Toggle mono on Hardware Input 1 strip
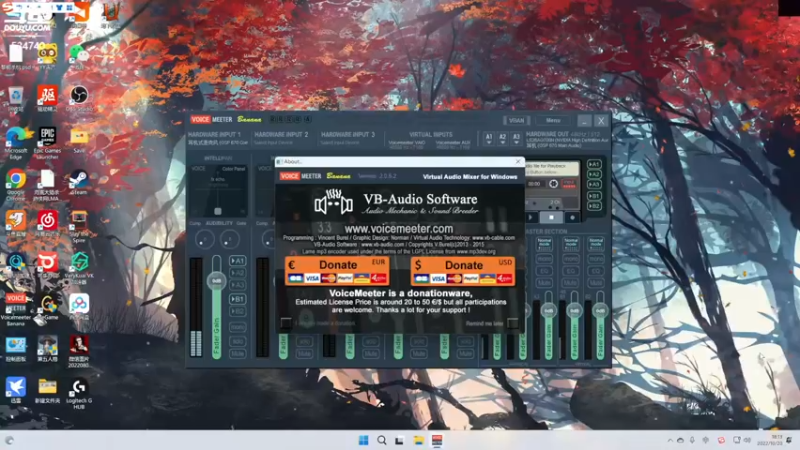Screen dimensions: 800x450 237,327
